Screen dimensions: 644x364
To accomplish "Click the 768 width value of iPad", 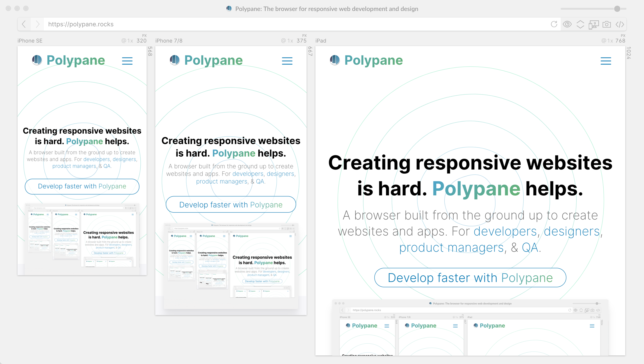I will coord(620,41).
